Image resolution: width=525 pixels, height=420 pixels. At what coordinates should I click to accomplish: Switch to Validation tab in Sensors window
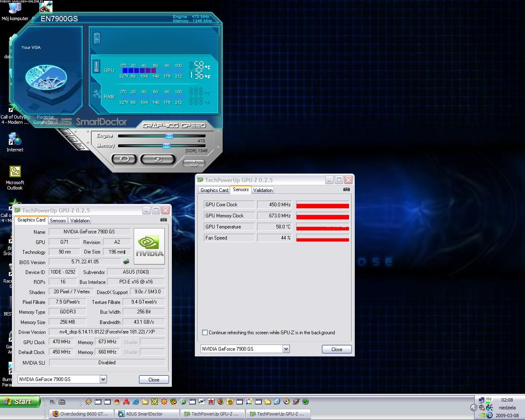(262, 190)
